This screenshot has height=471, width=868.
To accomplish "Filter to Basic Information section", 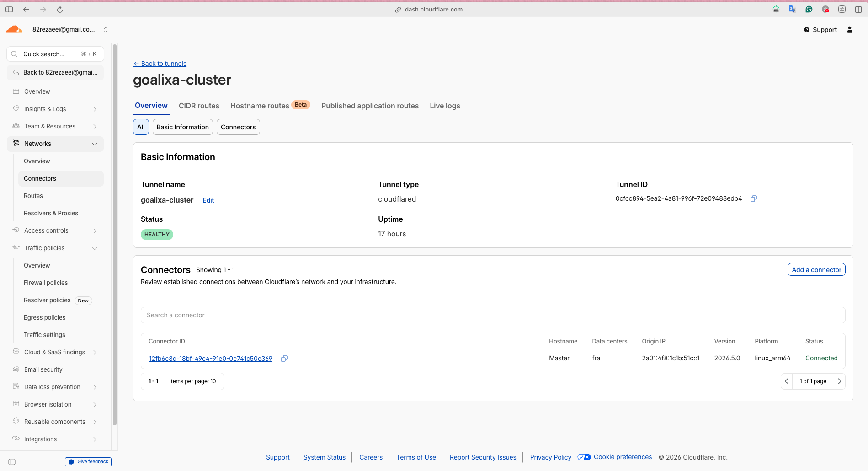I will (x=183, y=127).
